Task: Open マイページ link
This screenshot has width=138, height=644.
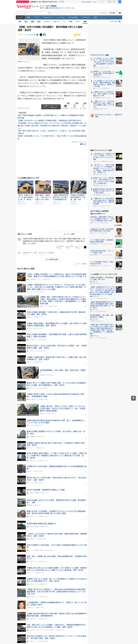Action: click(x=103, y=13)
